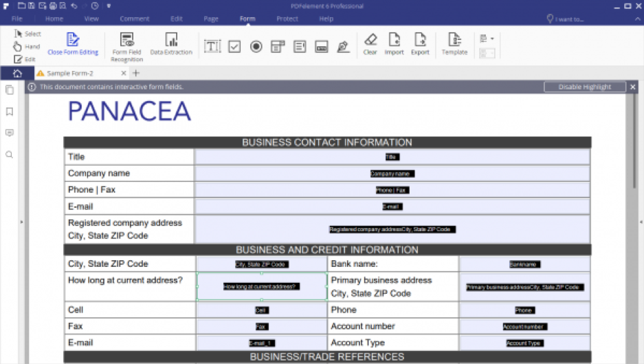Select the Combo Box form tool
Screen dimensions: 644x364
[278, 46]
